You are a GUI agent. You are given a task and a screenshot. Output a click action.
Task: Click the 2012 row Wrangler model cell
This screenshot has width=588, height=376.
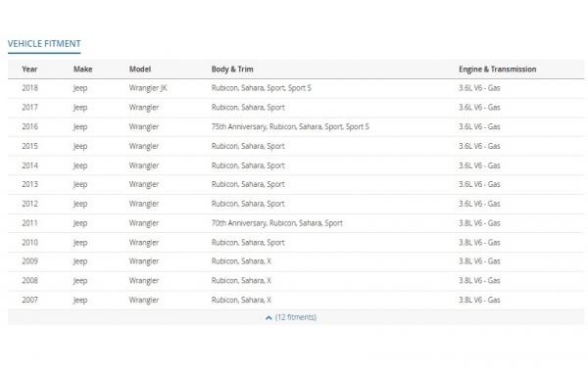(x=144, y=204)
